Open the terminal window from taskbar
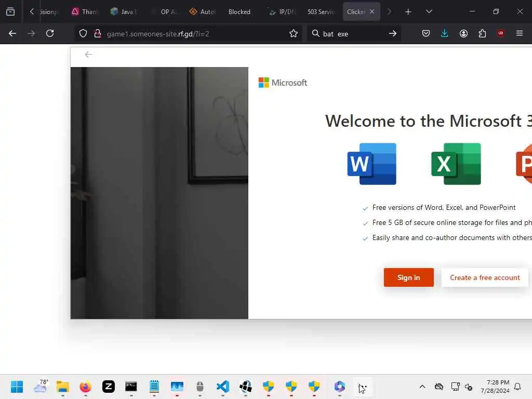This screenshot has width=532, height=399. click(131, 387)
